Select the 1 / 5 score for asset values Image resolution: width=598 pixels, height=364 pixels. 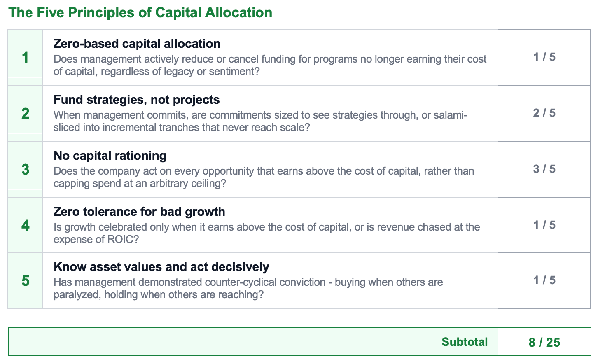(544, 280)
